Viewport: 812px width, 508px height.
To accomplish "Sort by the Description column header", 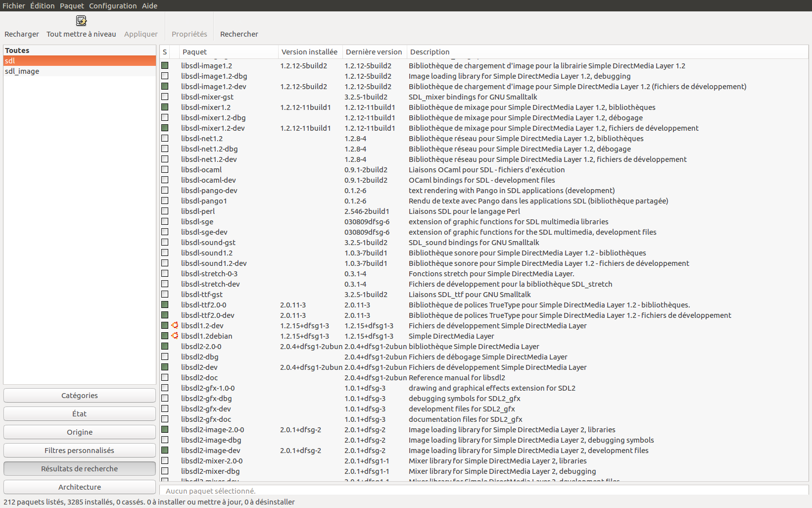I will click(x=608, y=52).
